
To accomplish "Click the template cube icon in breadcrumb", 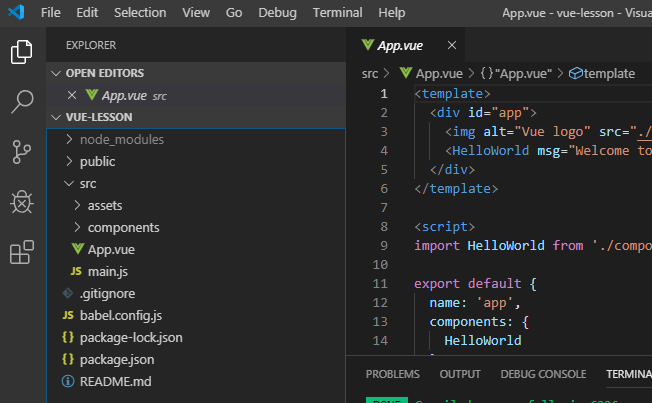I will [x=576, y=74].
